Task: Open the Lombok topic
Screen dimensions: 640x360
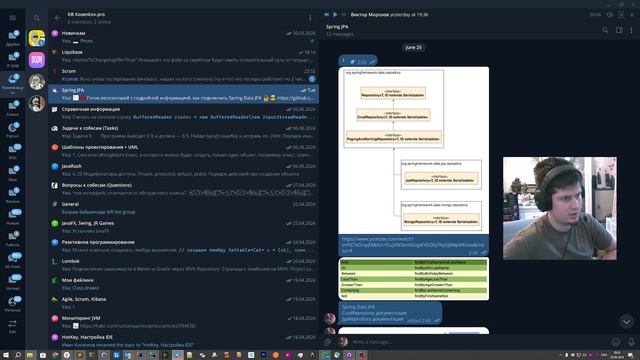Action: coord(184,264)
